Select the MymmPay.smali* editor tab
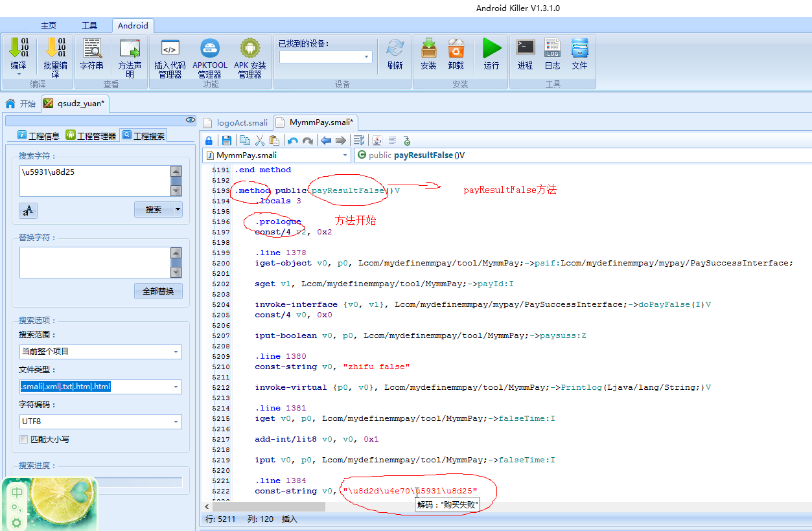The width and height of the screenshot is (812, 531). [x=316, y=122]
